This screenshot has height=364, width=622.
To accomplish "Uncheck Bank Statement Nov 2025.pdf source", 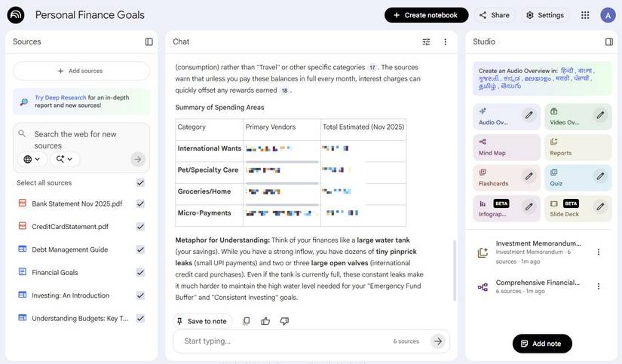I will (x=140, y=203).
